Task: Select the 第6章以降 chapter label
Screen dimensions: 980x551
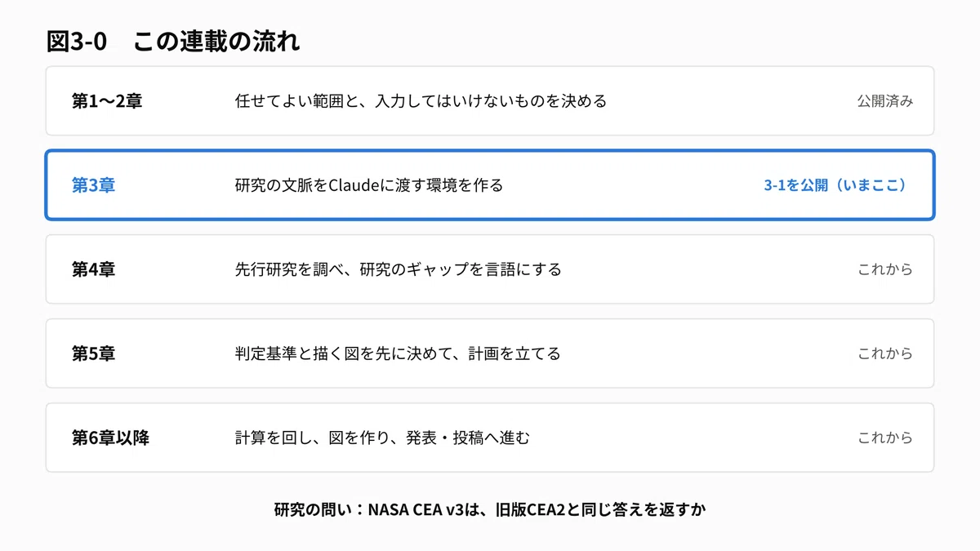Action: pos(110,438)
